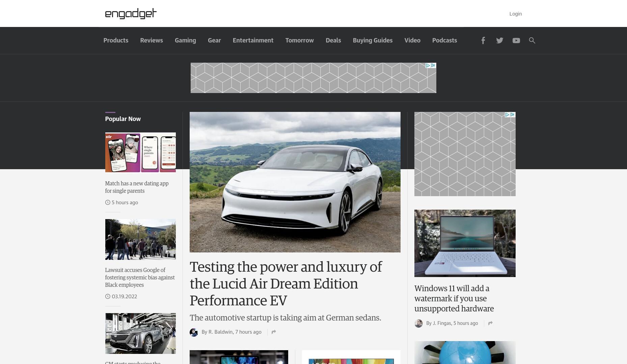The width and height of the screenshot is (627, 364).
Task: Click subtitle about German sedans
Action: coord(285,318)
